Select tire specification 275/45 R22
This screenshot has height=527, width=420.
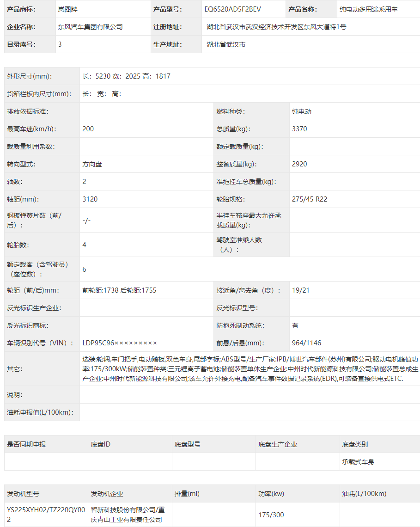pos(310,199)
